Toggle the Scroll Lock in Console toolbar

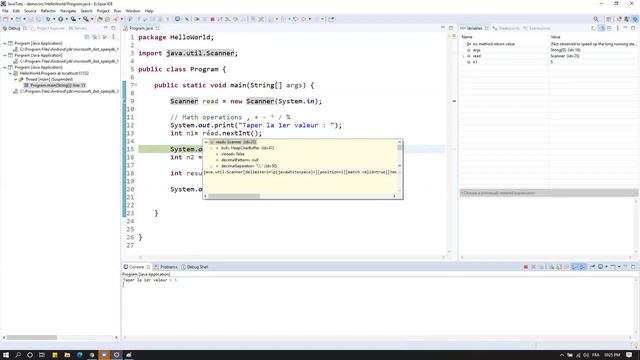559,267
